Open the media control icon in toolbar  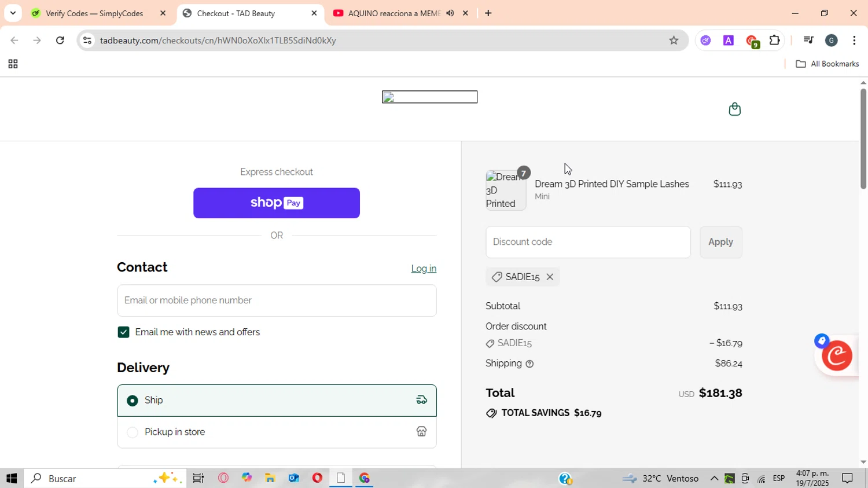[808, 41]
